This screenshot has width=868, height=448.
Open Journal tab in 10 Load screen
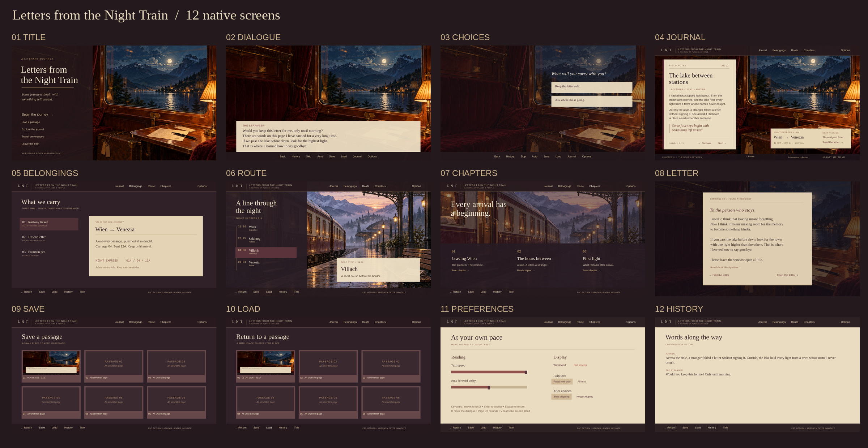click(x=333, y=322)
